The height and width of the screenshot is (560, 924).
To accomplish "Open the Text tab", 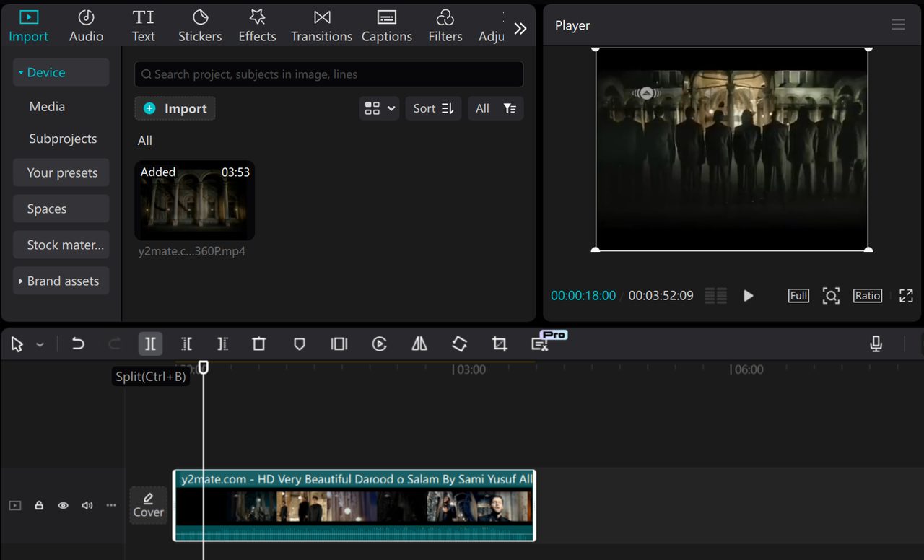I will click(x=143, y=26).
